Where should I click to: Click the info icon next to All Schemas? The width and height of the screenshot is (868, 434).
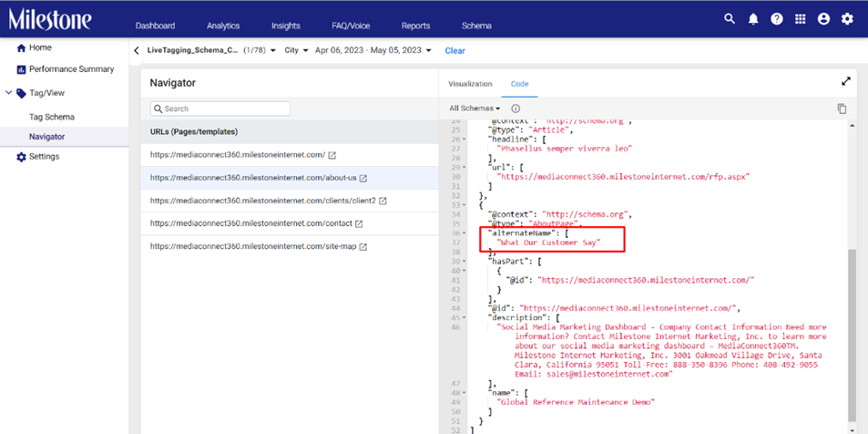coord(516,108)
